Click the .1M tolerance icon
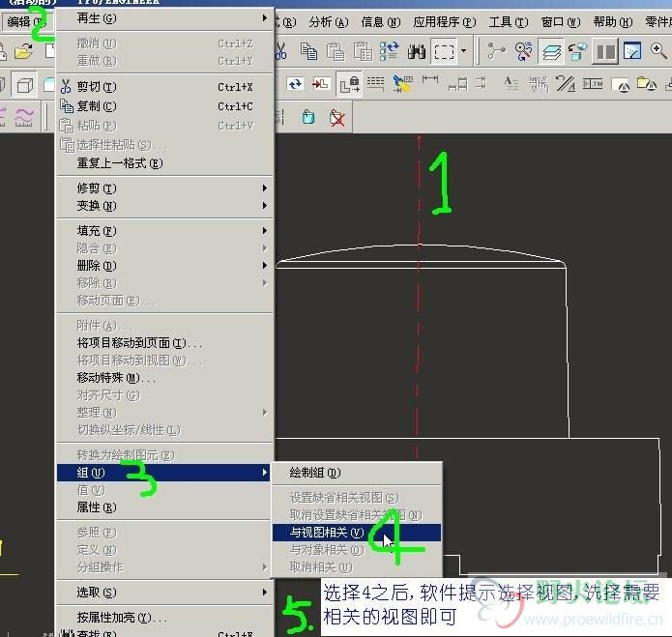This screenshot has width=672, height=637. pyautogui.click(x=593, y=84)
